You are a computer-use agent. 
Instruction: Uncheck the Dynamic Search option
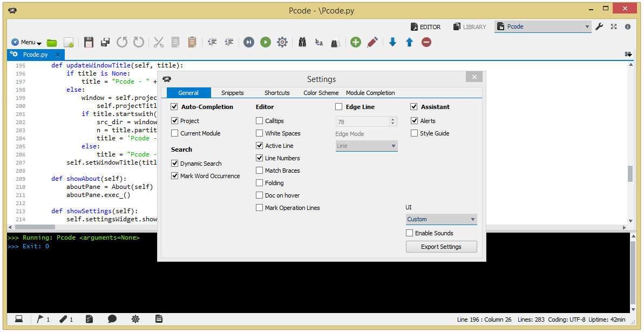(x=174, y=164)
